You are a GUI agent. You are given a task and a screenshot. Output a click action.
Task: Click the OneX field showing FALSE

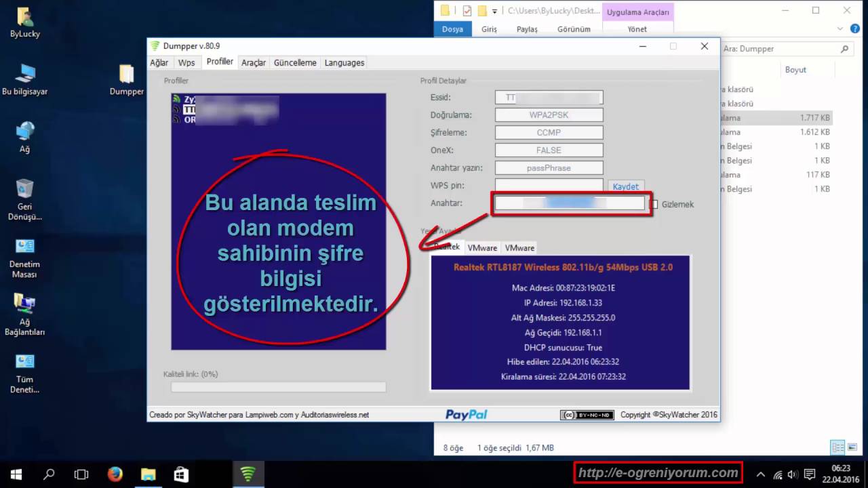point(549,150)
